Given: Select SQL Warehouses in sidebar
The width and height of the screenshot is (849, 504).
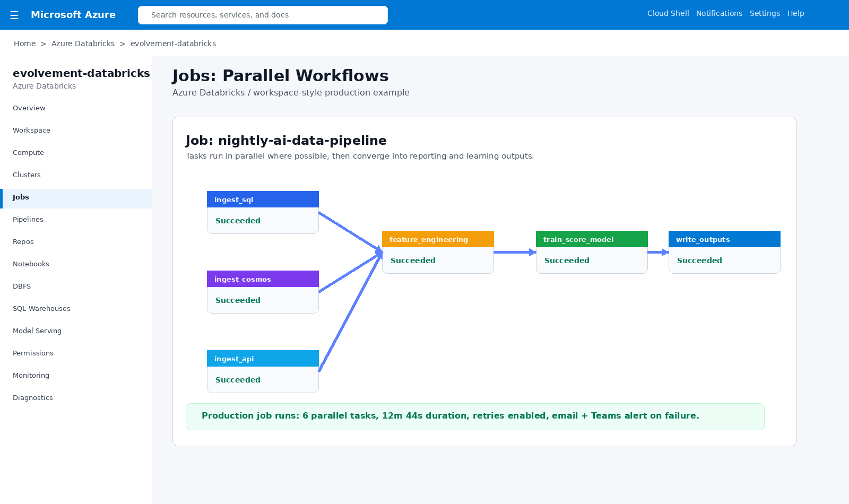Looking at the screenshot, I should (x=76, y=308).
